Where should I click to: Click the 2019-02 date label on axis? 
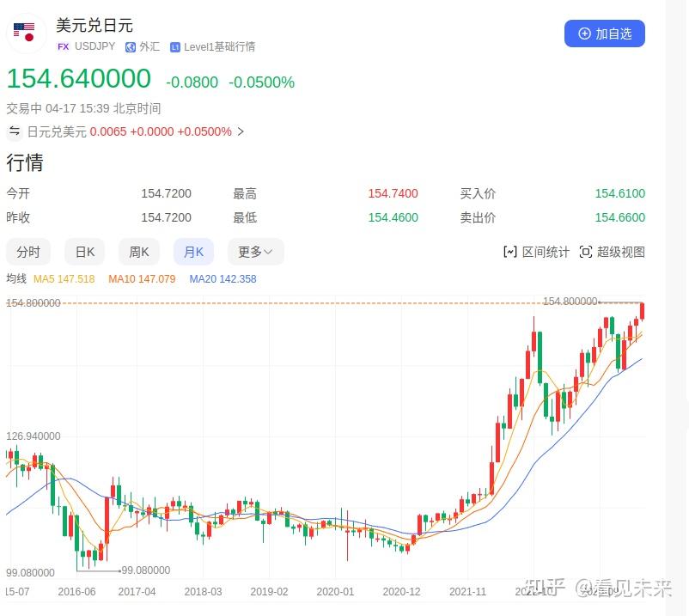pyautogui.click(x=269, y=592)
